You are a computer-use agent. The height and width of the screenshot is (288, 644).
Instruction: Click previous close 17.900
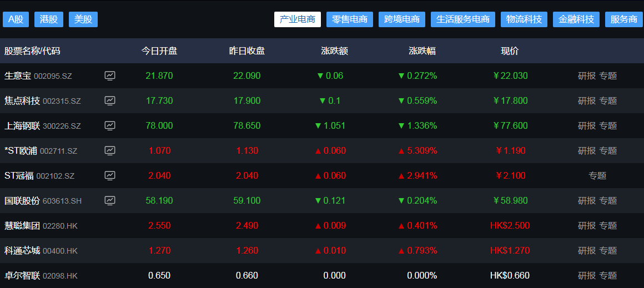[247, 101]
